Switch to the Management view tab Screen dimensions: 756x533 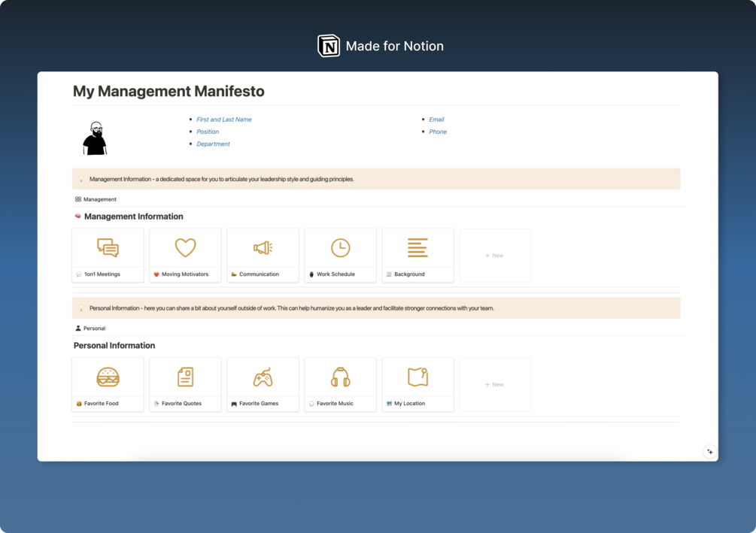(96, 199)
